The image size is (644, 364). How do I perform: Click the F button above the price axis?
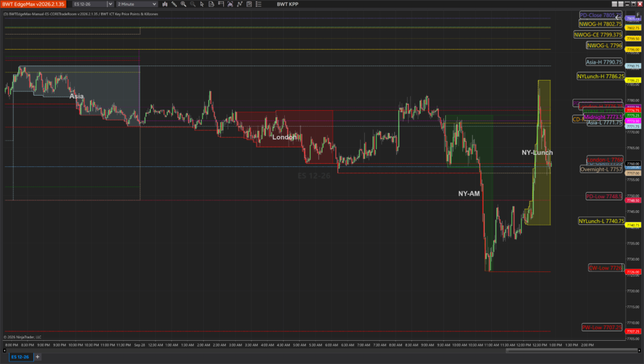point(638,15)
